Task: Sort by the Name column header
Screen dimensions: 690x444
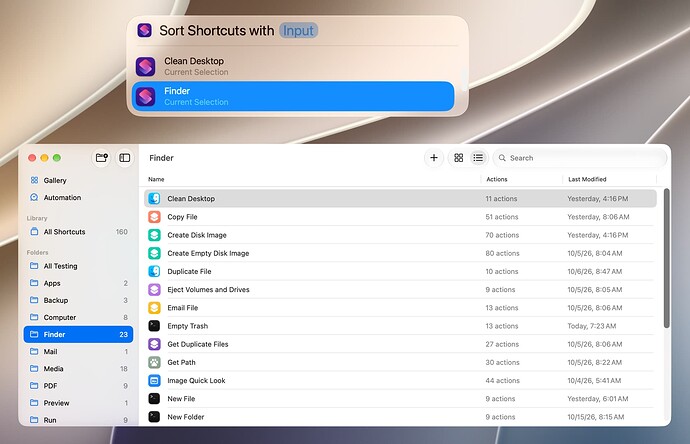Action: pyautogui.click(x=156, y=179)
